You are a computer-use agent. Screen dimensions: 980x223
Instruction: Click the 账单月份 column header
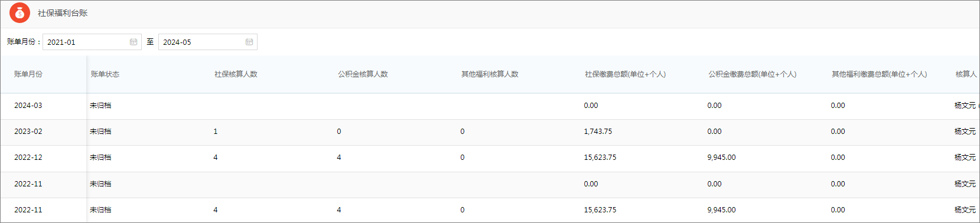(x=28, y=74)
